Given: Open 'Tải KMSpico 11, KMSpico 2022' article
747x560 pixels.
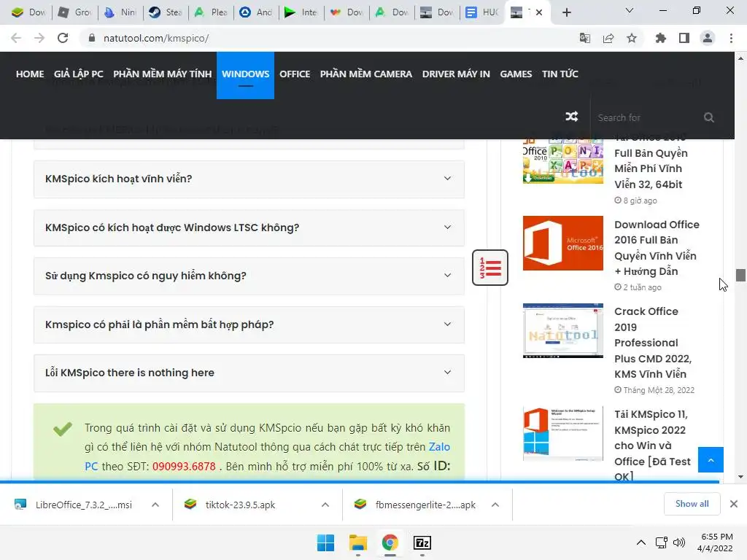Looking at the screenshot, I should click(652, 446).
